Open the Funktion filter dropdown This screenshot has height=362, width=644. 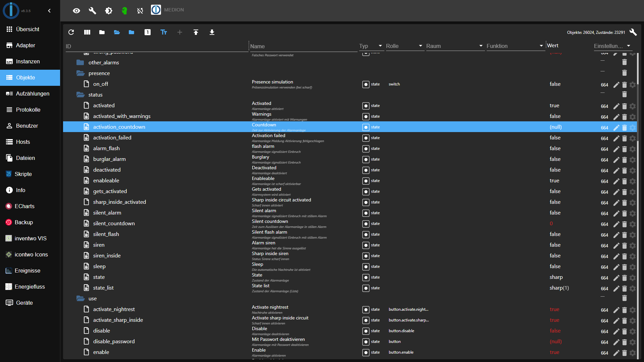pyautogui.click(x=515, y=46)
